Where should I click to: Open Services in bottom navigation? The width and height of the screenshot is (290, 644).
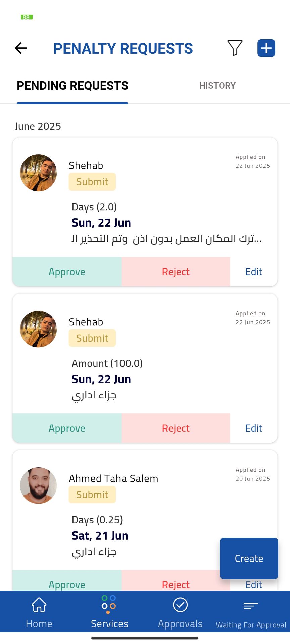click(x=109, y=612)
